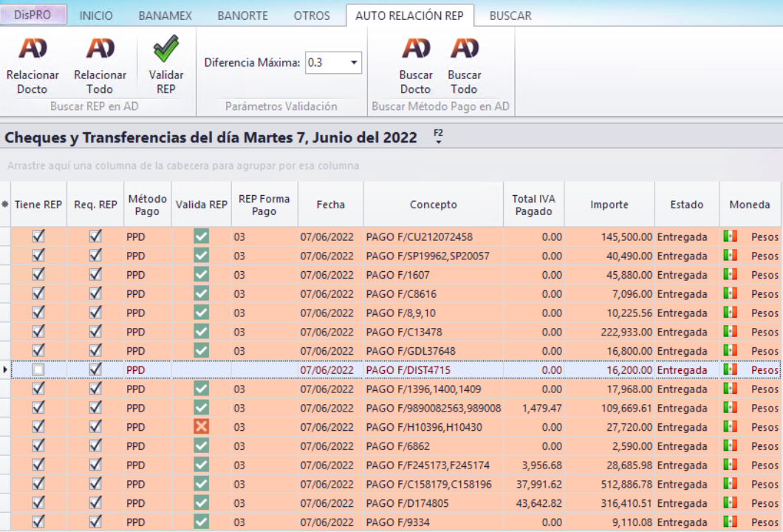This screenshot has height=532, width=783.
Task: Click red X validation icon for H10396 row
Action: [x=201, y=427]
